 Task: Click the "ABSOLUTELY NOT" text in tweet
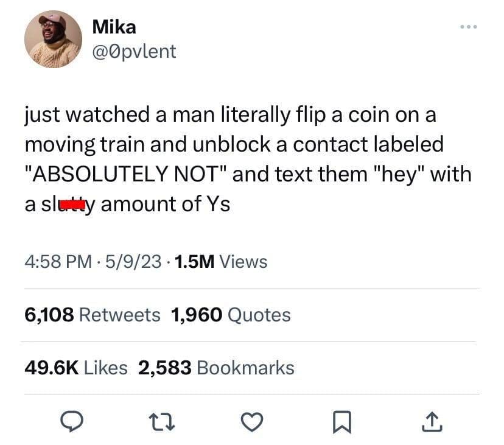coord(126,174)
